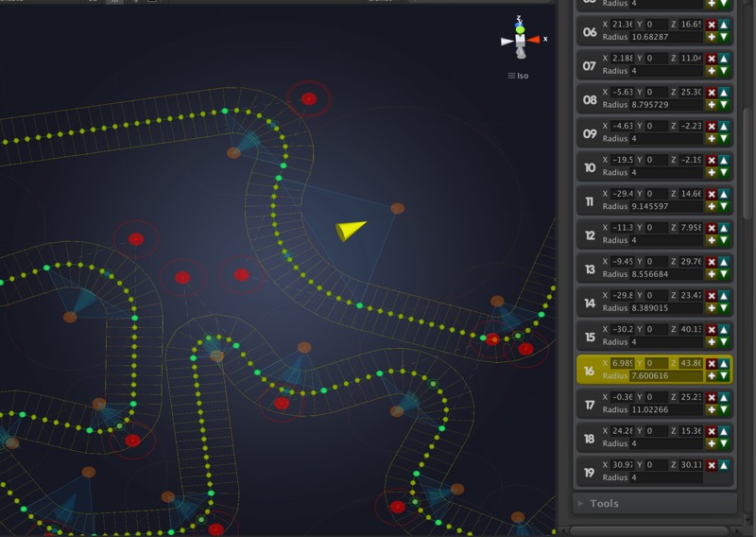Move waypoint 17 down with arrow
The height and width of the screenshot is (537, 756).
pos(724,410)
